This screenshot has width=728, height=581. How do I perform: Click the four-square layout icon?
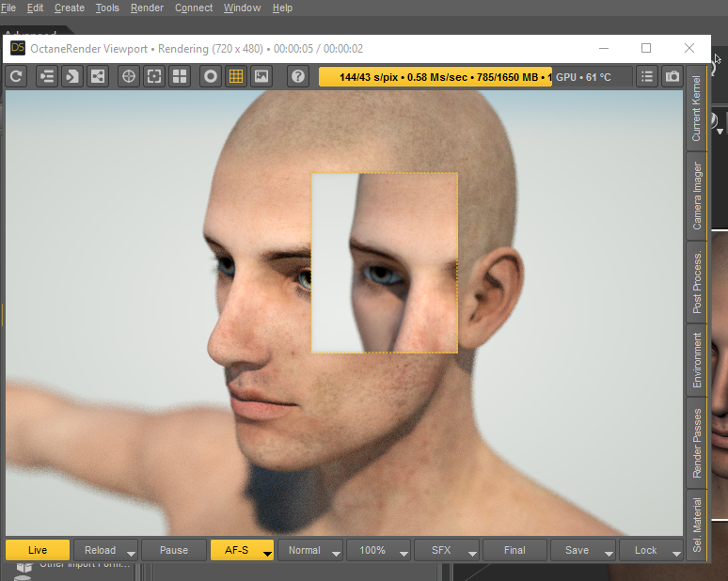pos(178,77)
